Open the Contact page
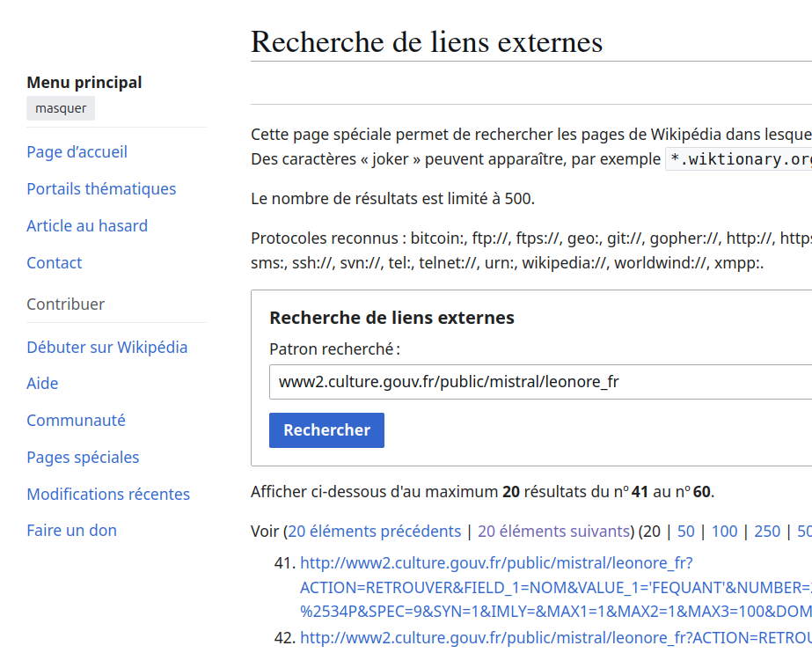The width and height of the screenshot is (812, 653). [54, 262]
